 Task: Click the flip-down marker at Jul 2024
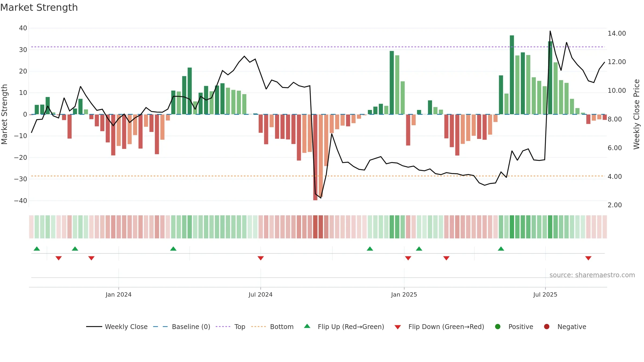point(261,258)
